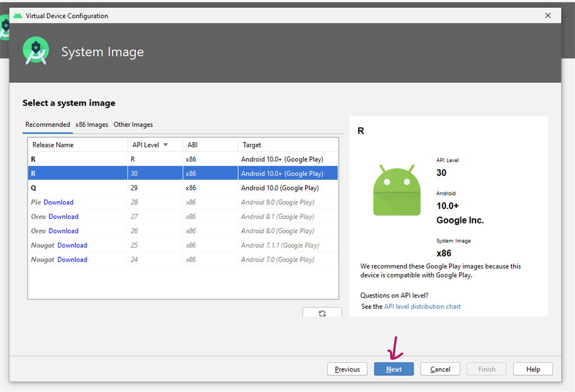Image resolution: width=575 pixels, height=392 pixels.
Task: Click the System Image header robot icon
Action: [35, 51]
